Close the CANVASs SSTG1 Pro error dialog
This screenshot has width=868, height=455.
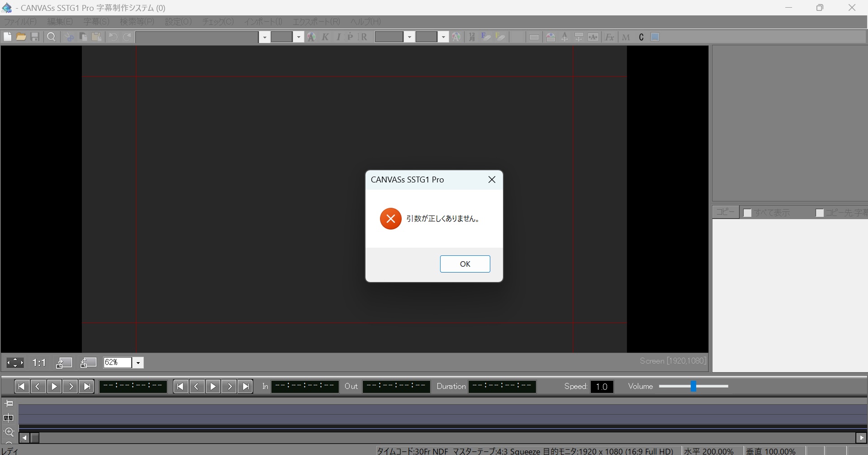(x=492, y=180)
